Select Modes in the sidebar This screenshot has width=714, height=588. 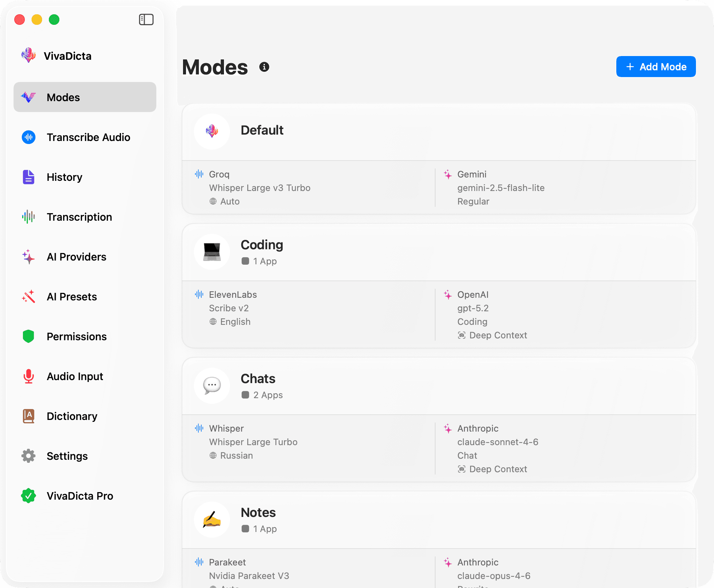[63, 97]
